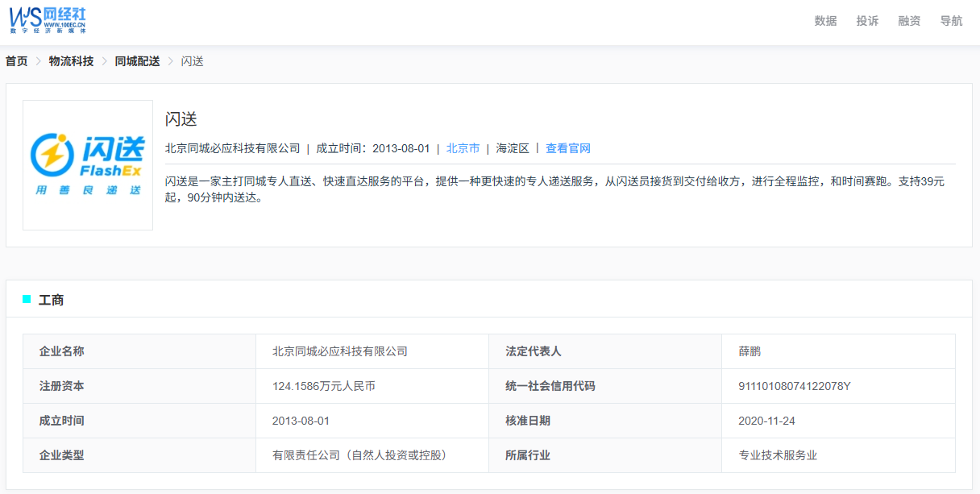
Task: Click the FlashEx 闪送 company logo
Action: tap(88, 165)
